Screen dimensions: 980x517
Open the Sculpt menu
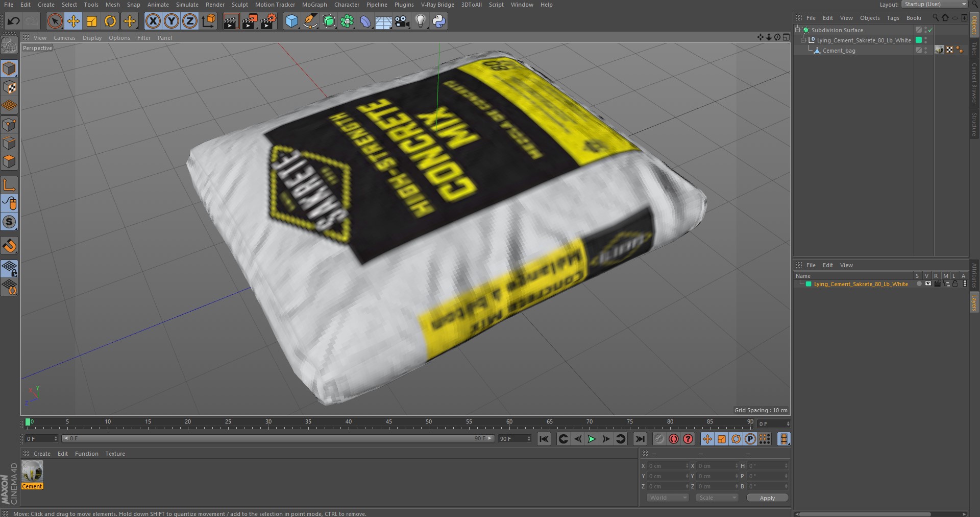click(x=239, y=5)
